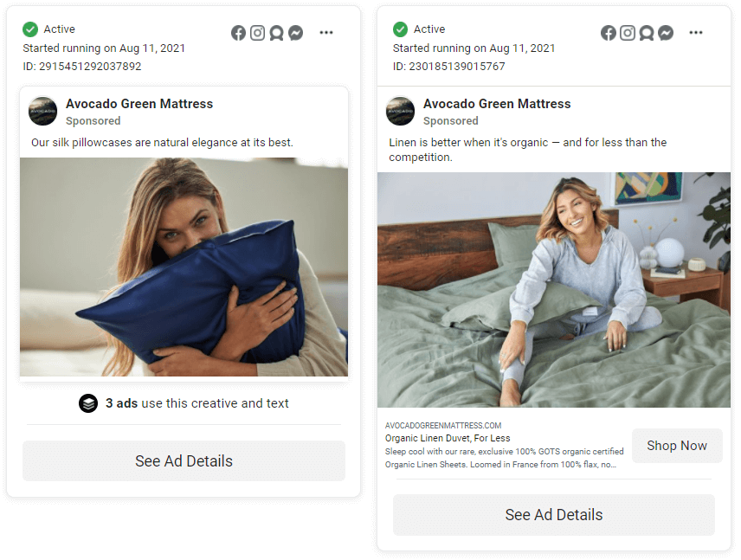The image size is (741, 560).
Task: Click See Ad Details on the silk pillowcase ad
Action: (x=184, y=460)
